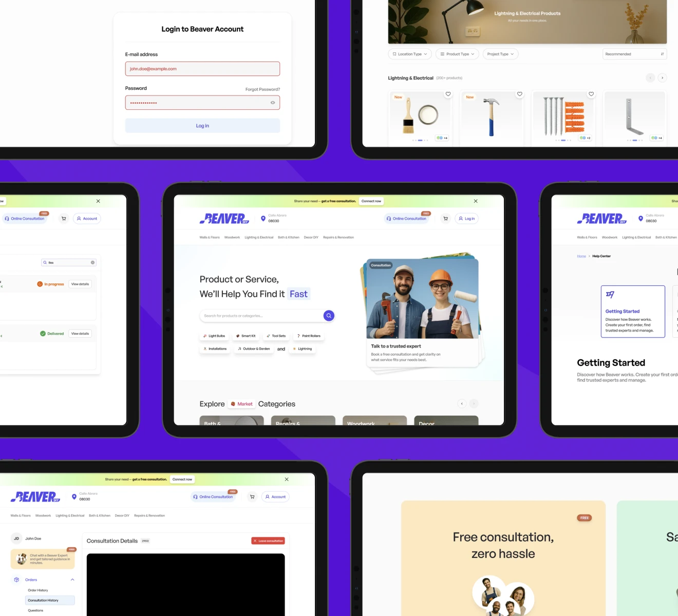Open Online Consultation on the homepage screen

click(x=406, y=219)
